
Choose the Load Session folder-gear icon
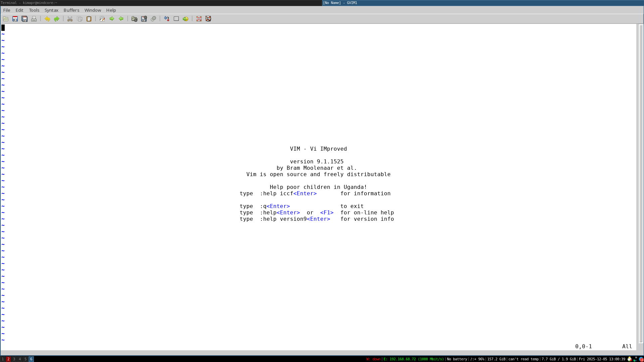[x=134, y=19]
